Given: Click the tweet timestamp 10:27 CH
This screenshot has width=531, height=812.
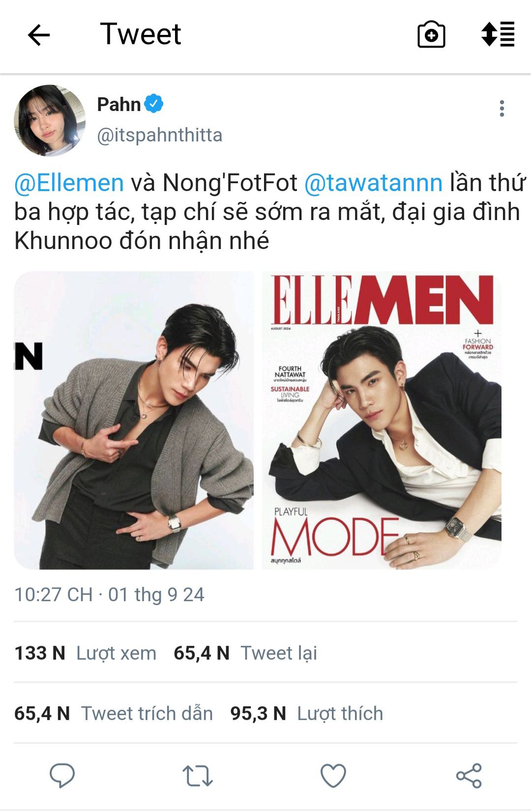Looking at the screenshot, I should coord(53,594).
